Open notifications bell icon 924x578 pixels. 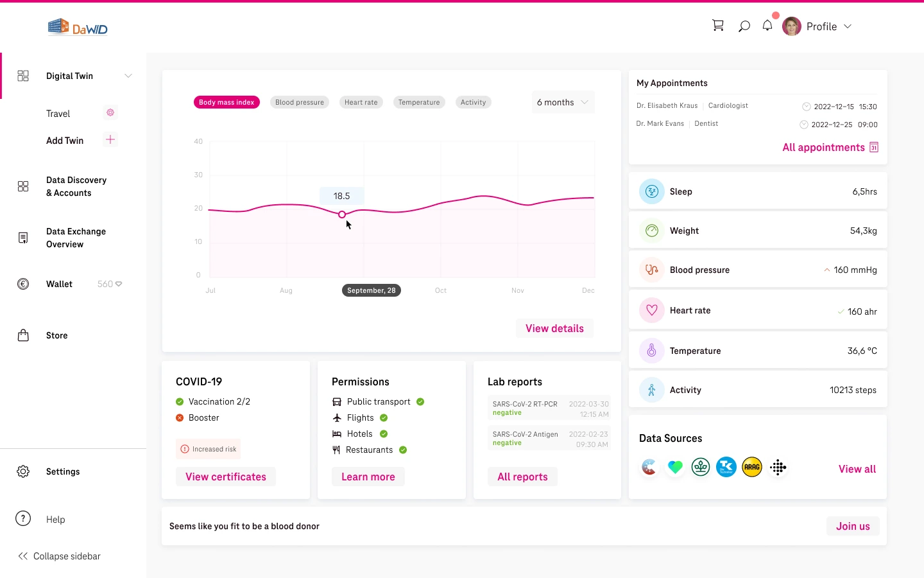(767, 26)
